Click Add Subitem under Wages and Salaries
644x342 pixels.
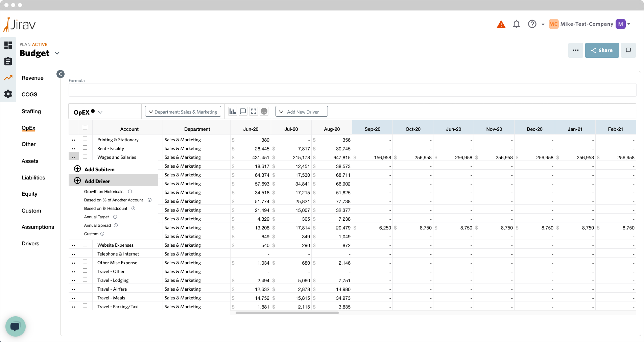(99, 169)
